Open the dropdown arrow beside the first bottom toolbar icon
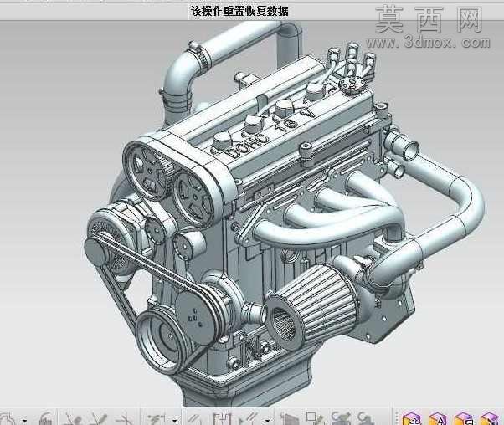This screenshot has width=504, height=425. (x=25, y=421)
